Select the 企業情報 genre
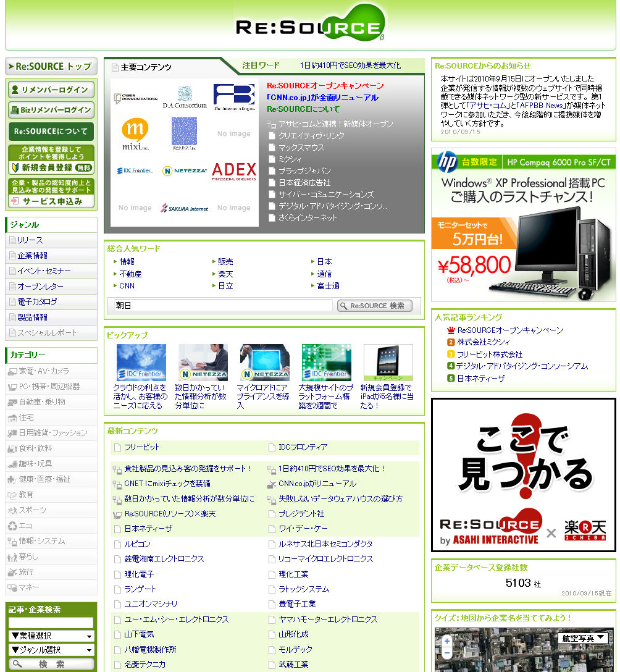 coord(33,256)
